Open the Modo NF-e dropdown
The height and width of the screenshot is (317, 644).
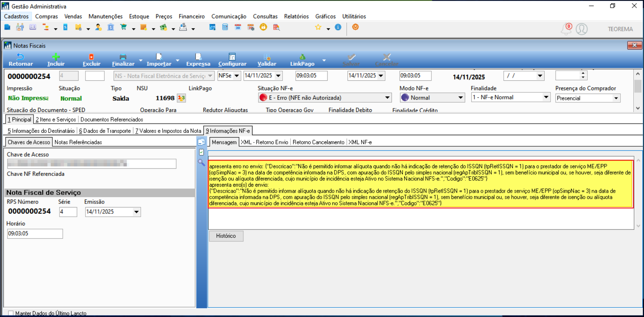[460, 98]
